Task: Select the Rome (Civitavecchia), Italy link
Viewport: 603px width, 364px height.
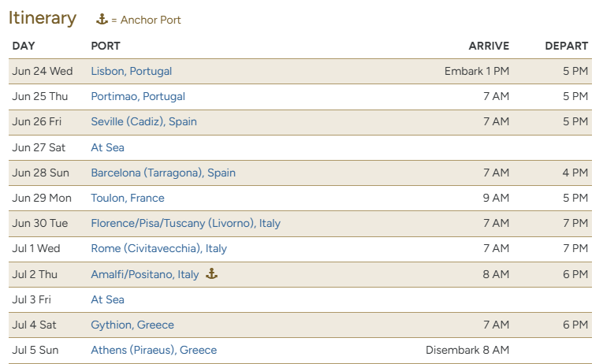Action: [x=158, y=248]
